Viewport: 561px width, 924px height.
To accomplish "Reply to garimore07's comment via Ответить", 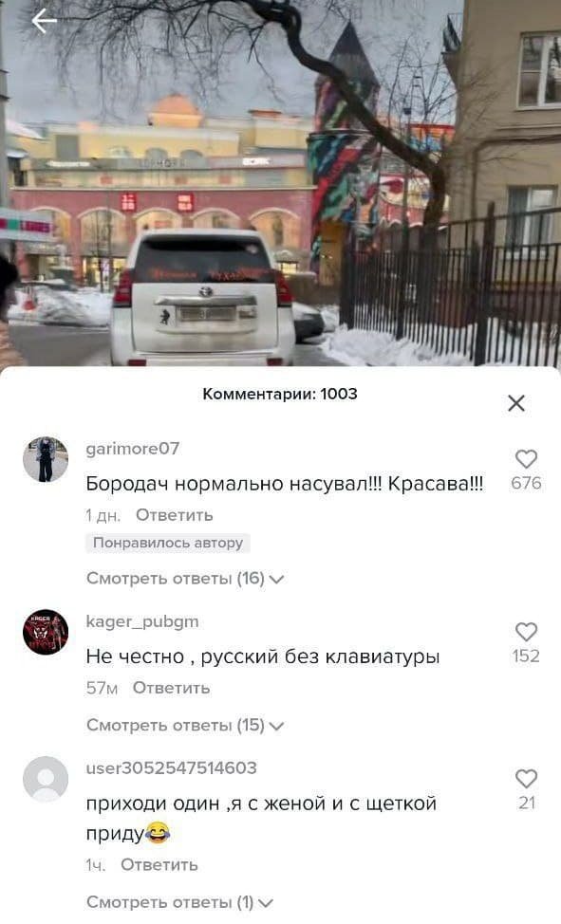I will click(175, 515).
